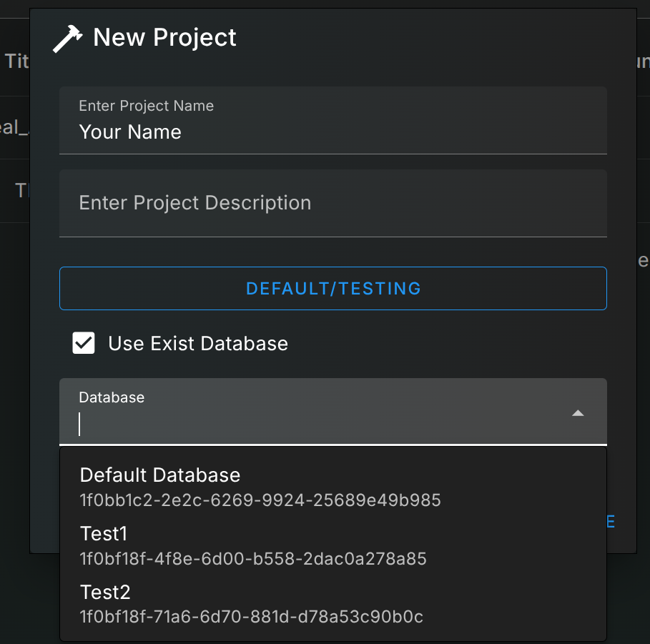This screenshot has height=644, width=650.
Task: Select Default Database from the list
Action: (160, 475)
